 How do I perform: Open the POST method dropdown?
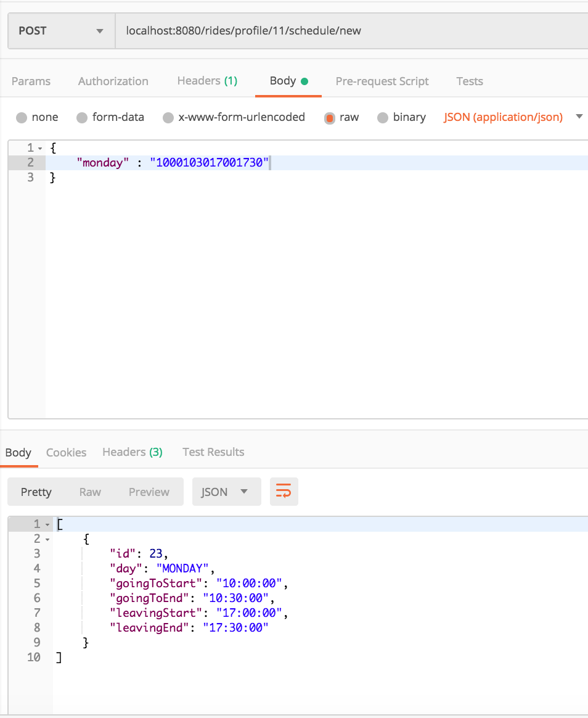point(61,31)
